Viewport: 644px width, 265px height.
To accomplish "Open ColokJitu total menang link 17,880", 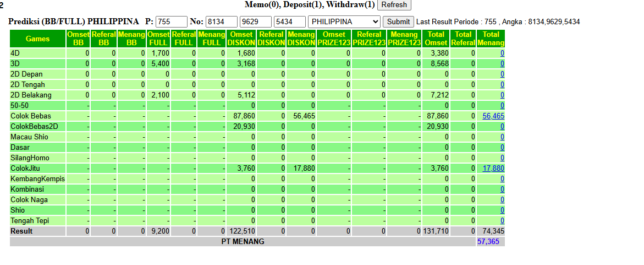I will 493,168.
